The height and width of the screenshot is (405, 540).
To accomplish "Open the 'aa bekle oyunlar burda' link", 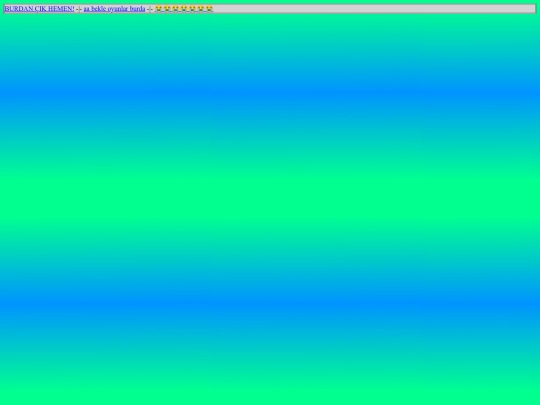I will click(114, 9).
